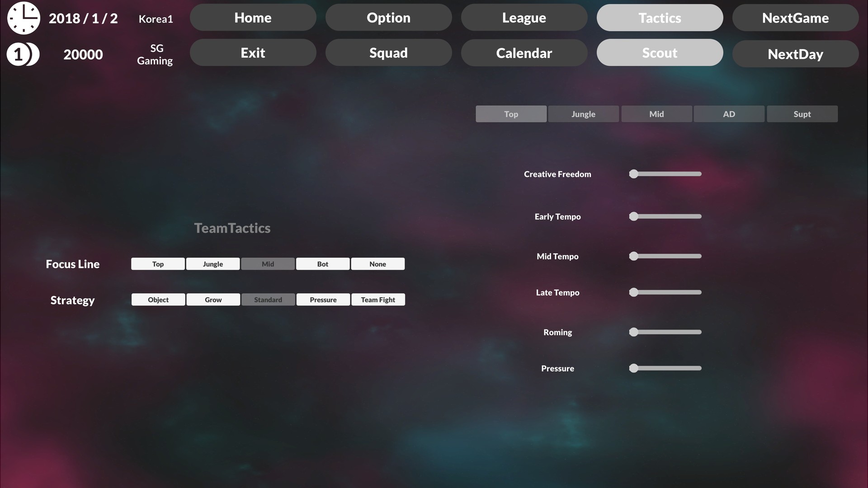Switch to the Mid position tab
This screenshot has height=488, width=868.
656,114
